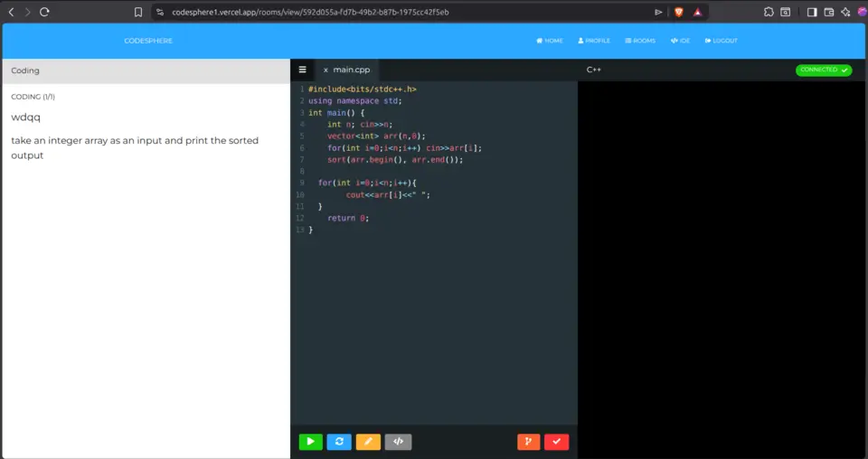Viewport: 868px width, 459px height.
Task: Open IDE in navbar
Action: coord(680,41)
